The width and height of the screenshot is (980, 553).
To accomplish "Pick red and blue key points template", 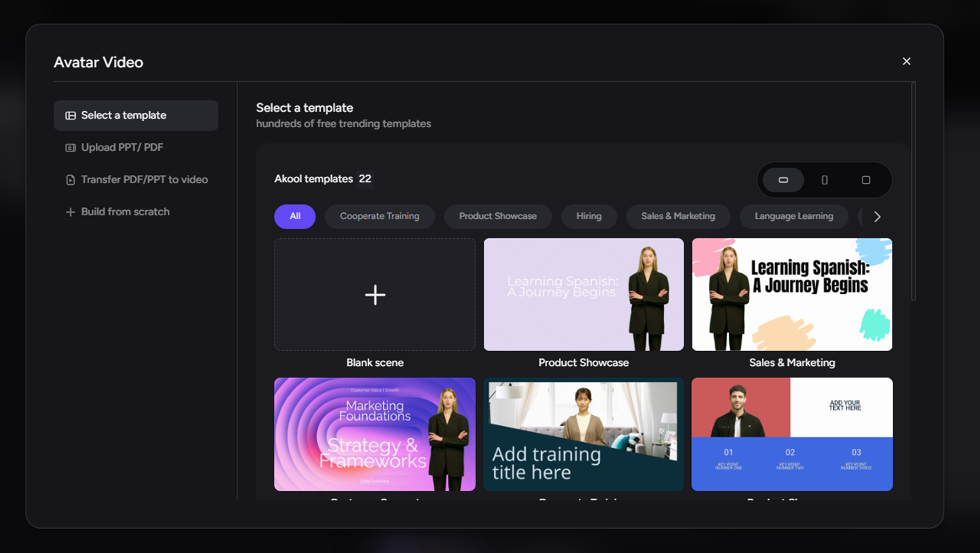I will click(792, 434).
